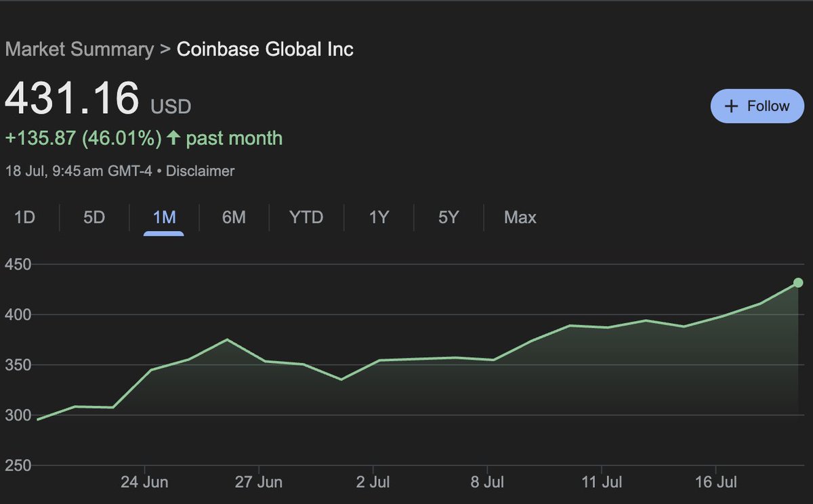Switch to the 1Y range tab

(x=379, y=217)
